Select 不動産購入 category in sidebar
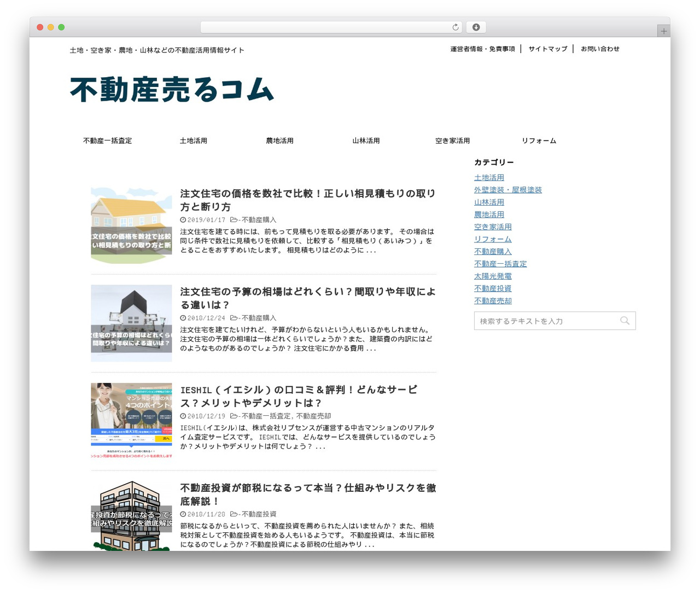This screenshot has height=593, width=700. coord(493,252)
